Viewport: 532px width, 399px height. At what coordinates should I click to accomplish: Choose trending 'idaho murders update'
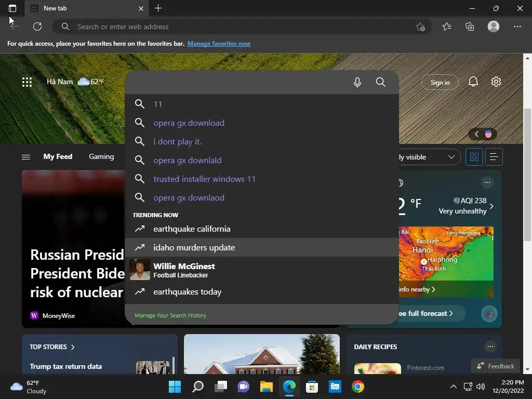pos(262,247)
